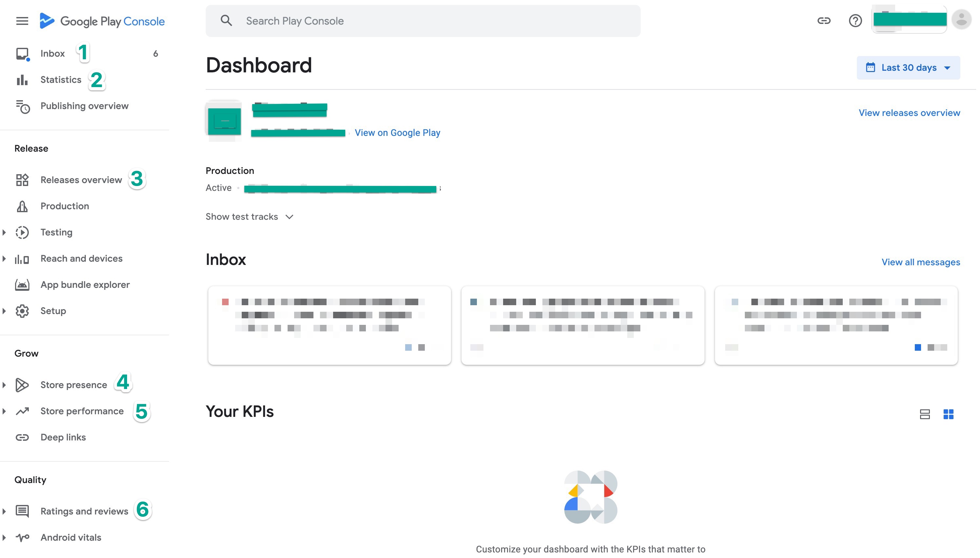Viewport: 980px width, 558px height.
Task: Click View on Google Play link
Action: 397,133
